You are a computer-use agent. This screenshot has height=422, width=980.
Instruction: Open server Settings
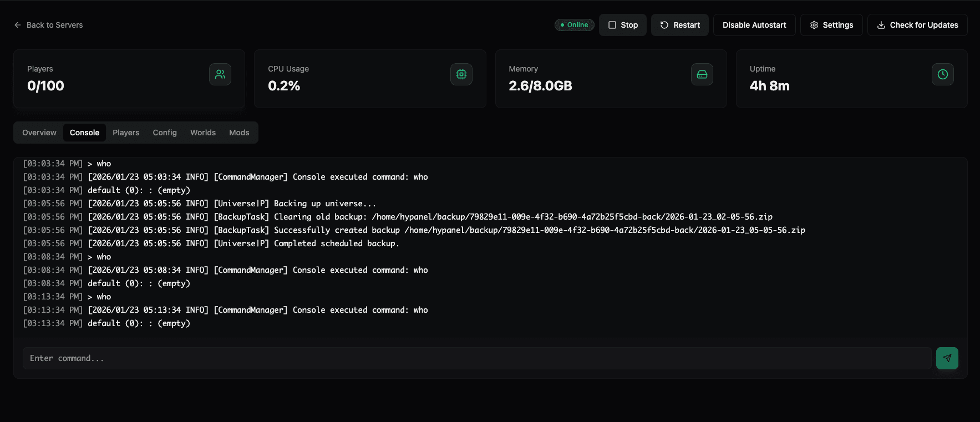tap(831, 25)
